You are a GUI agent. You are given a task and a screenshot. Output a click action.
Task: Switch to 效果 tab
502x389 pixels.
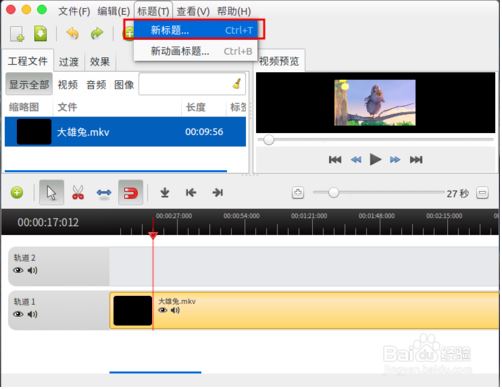tap(100, 62)
